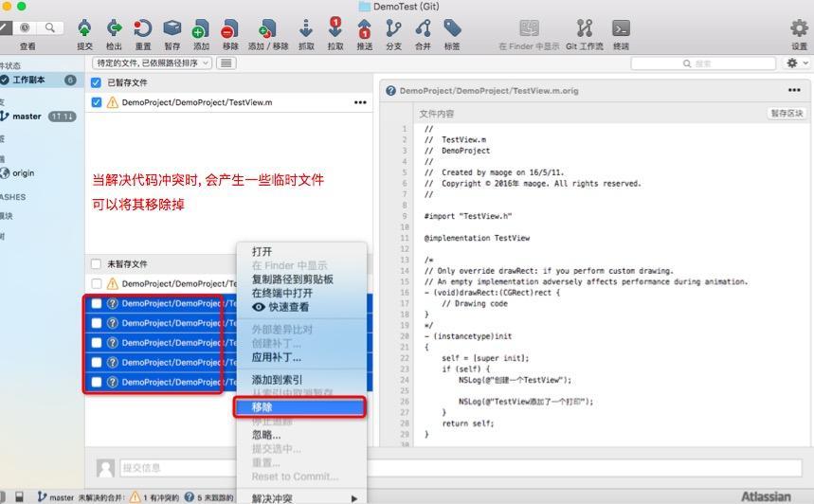This screenshot has width=814, height=504.
Task: Click the window title DemoTest (Git)
Action: (x=407, y=7)
